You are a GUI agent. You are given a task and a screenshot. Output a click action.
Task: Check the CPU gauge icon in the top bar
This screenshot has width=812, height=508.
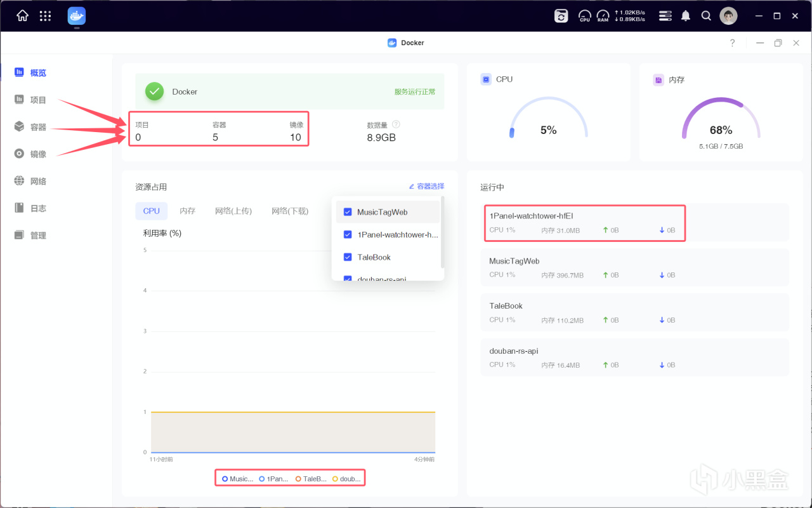(585, 16)
